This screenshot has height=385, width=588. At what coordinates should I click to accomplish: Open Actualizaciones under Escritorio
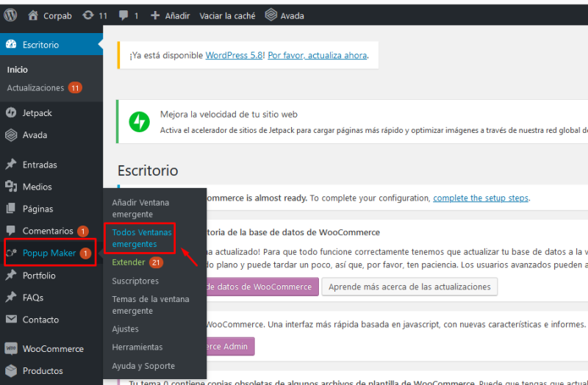click(35, 88)
